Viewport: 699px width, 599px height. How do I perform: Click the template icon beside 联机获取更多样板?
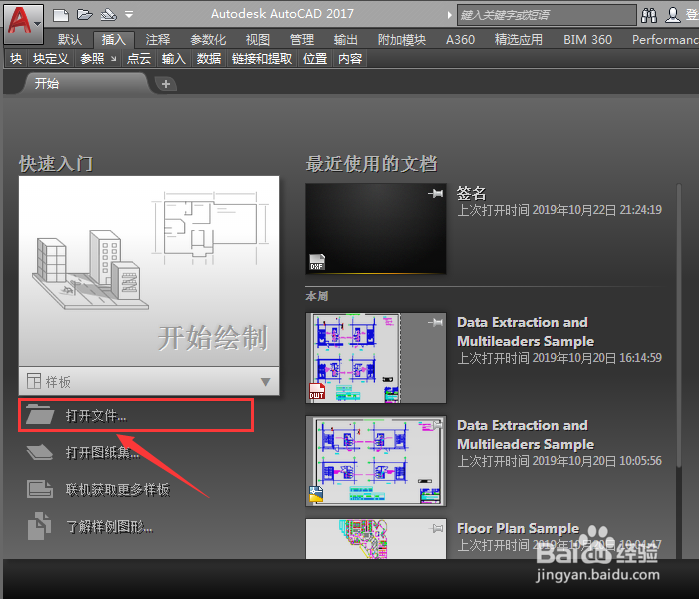(x=40, y=489)
